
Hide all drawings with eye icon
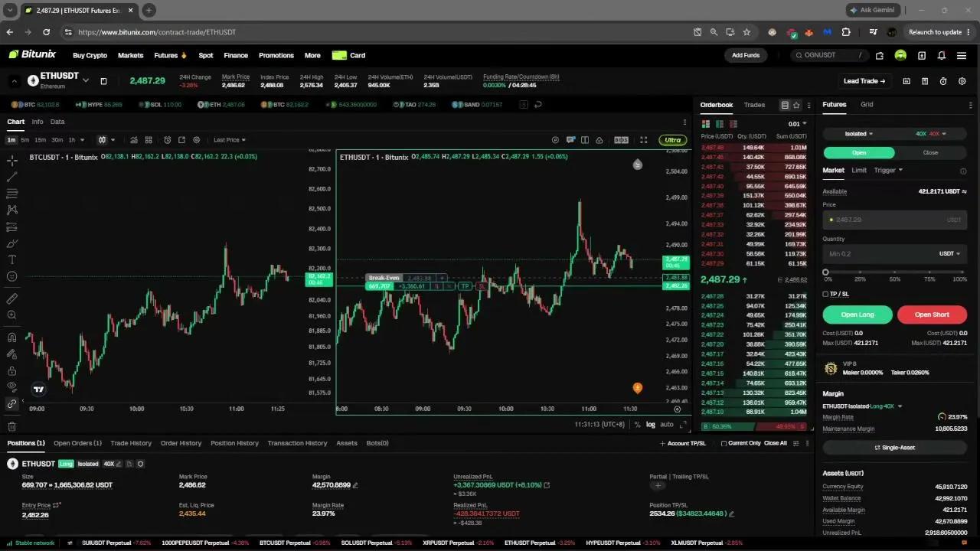pos(12,386)
